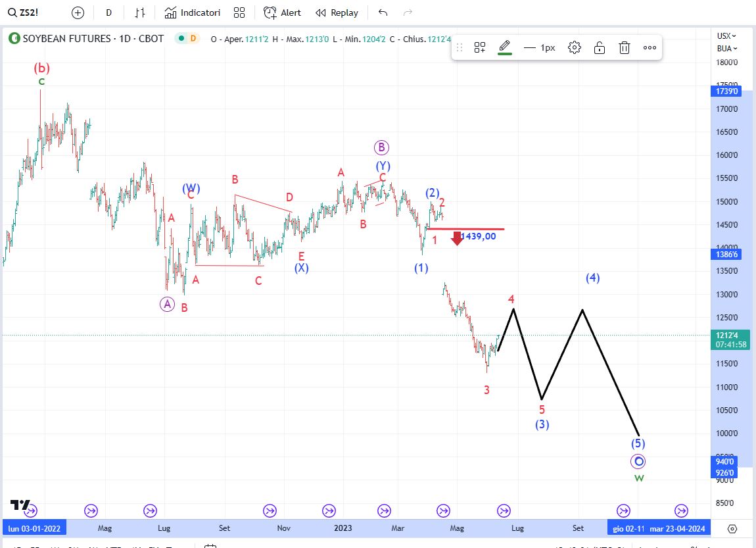Open symbol search for ZS2!
This screenshot has width=756, height=548.
point(23,12)
